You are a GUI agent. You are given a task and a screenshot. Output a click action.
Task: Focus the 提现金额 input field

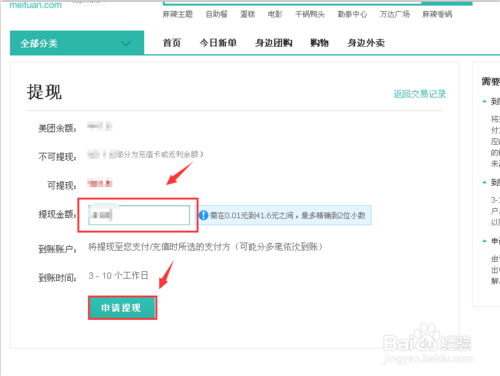coord(139,215)
